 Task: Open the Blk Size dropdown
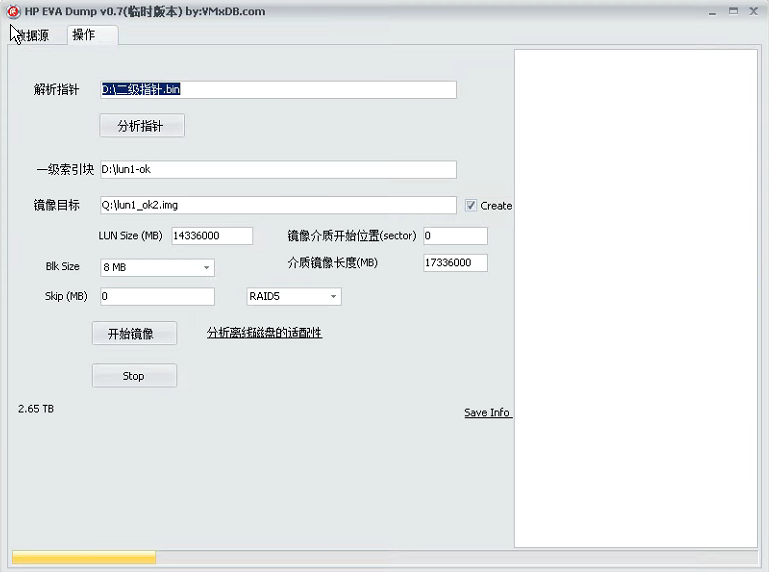click(x=157, y=267)
